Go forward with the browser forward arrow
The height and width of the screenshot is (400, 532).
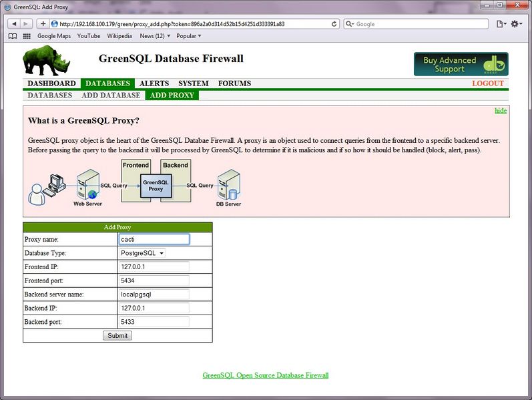tap(25, 24)
